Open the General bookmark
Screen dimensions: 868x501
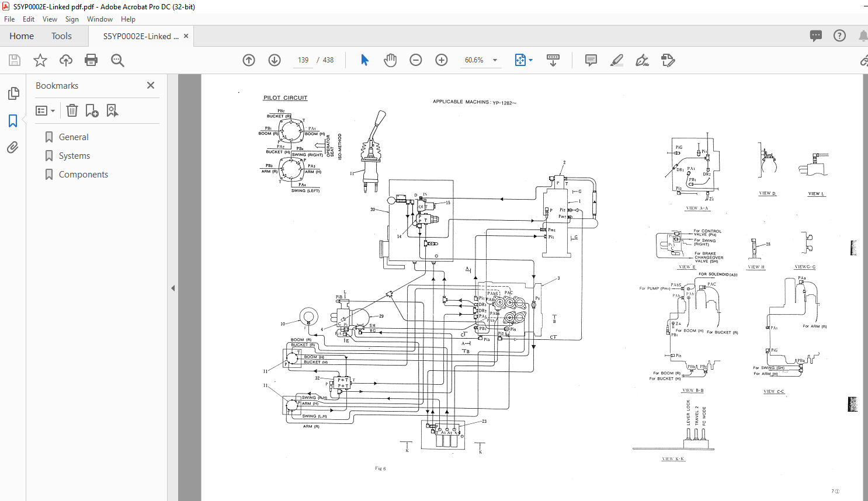click(x=74, y=137)
